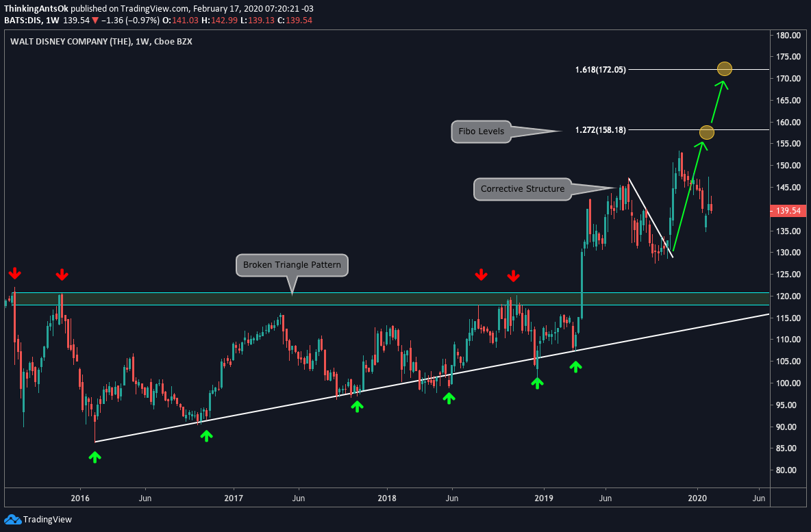This screenshot has height=532, width=811.
Task: Click the BATS:DIS, 1W symbol text
Action: (x=32, y=21)
